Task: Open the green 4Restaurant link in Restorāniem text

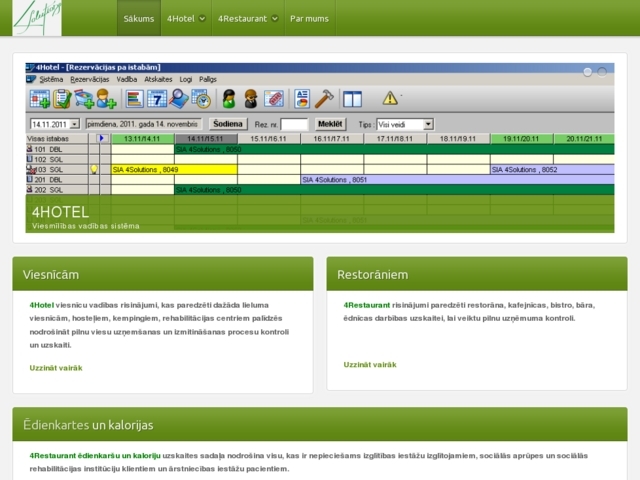Action: [x=367, y=305]
